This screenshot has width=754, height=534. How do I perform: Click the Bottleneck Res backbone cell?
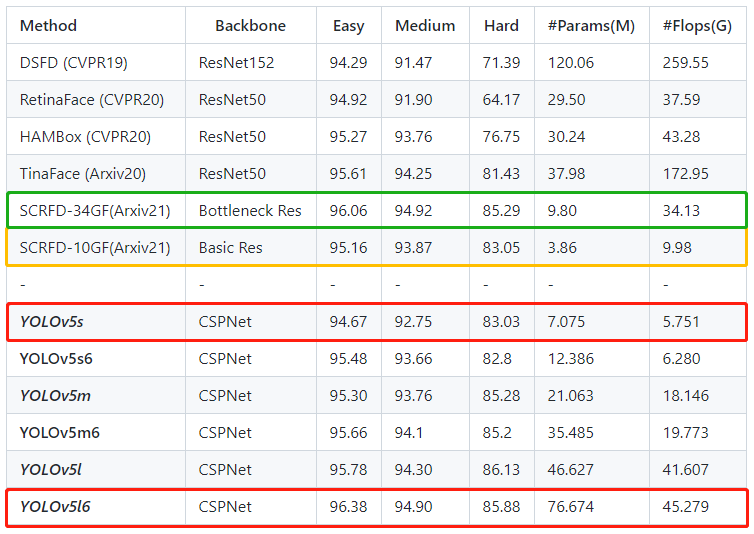(250, 211)
